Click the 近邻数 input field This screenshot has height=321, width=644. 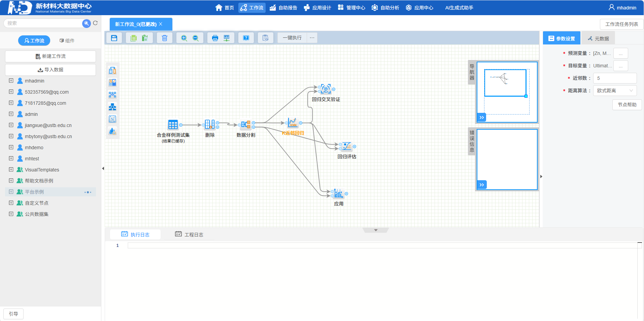pyautogui.click(x=615, y=78)
